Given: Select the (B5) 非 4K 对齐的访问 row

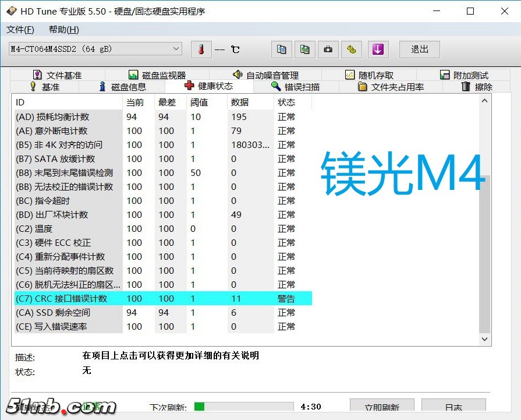Looking at the screenshot, I should click(163, 144).
